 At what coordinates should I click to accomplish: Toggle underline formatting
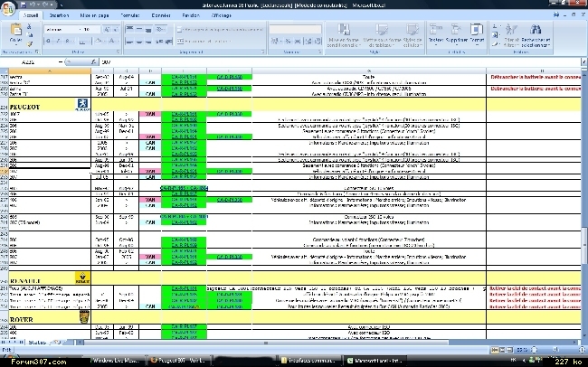point(69,42)
